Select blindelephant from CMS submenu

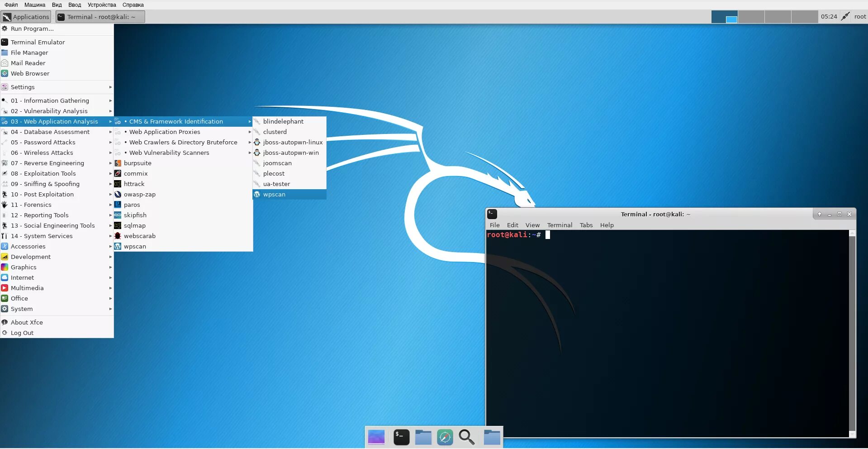pos(289,121)
